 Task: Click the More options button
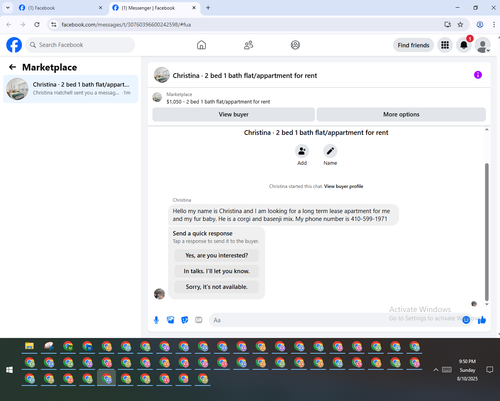click(x=401, y=114)
